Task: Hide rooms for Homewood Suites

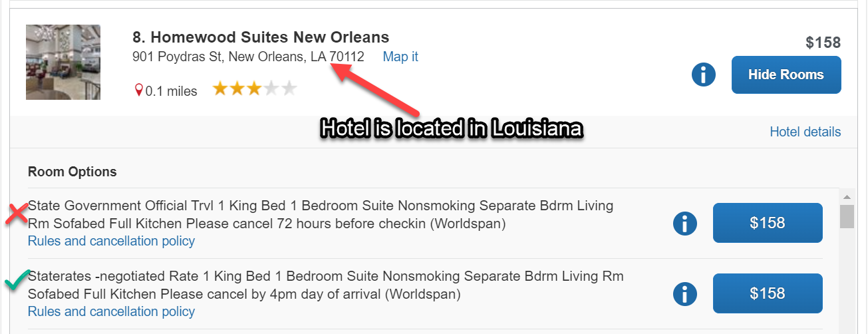Action: click(x=786, y=75)
